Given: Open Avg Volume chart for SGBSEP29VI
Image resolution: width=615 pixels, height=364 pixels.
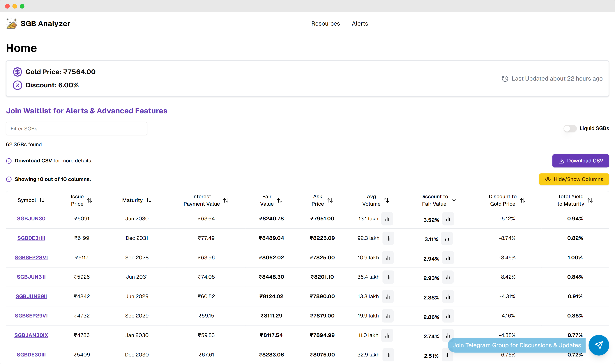Looking at the screenshot, I should pyautogui.click(x=388, y=316).
